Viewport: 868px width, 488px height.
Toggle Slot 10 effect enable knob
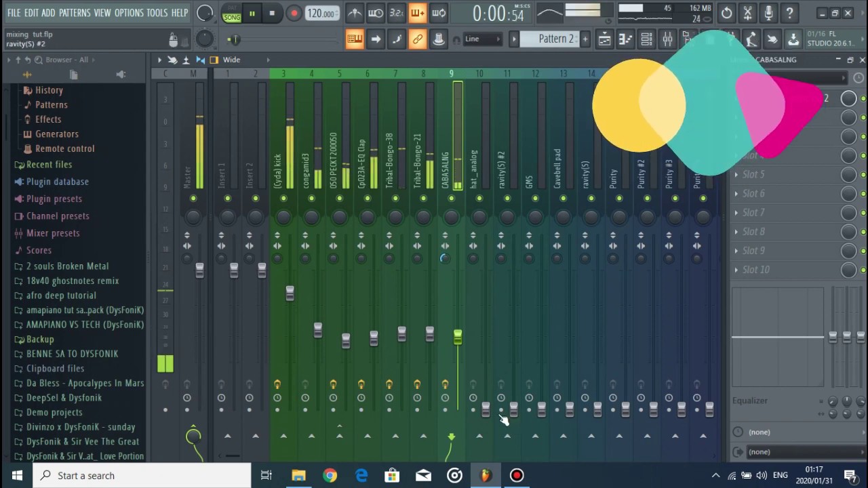tap(848, 270)
